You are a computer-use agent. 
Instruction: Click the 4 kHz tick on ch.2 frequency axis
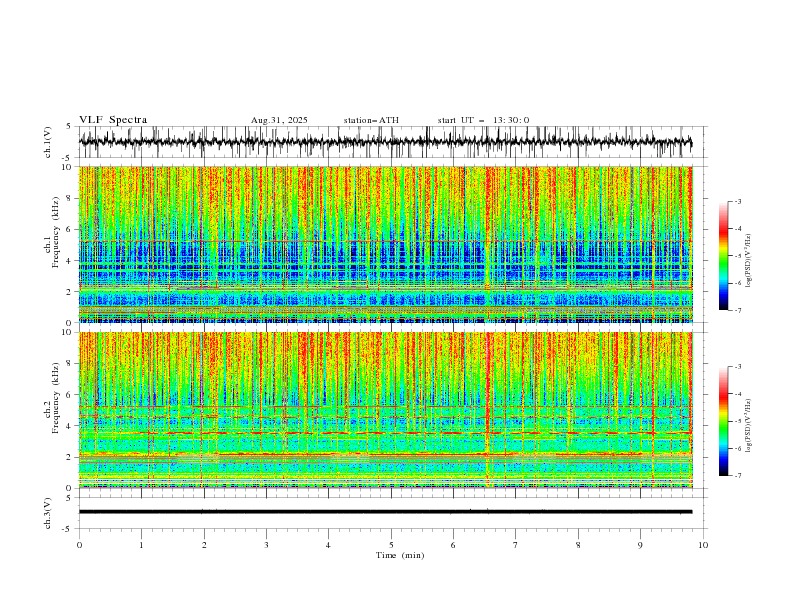[70, 426]
